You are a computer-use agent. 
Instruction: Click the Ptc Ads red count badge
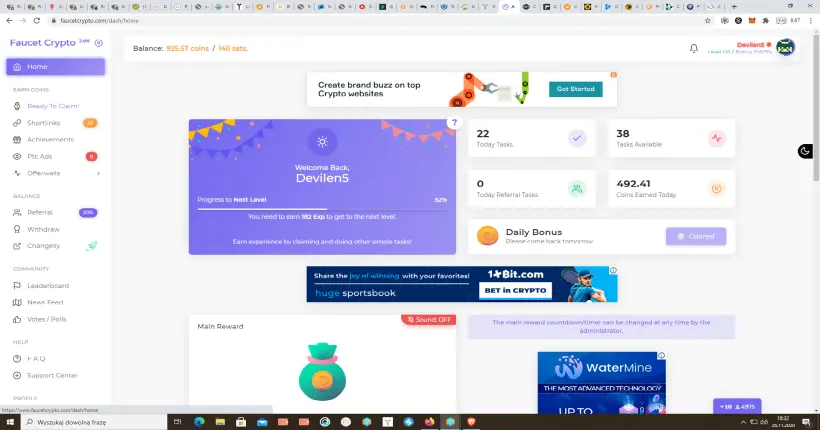point(92,156)
